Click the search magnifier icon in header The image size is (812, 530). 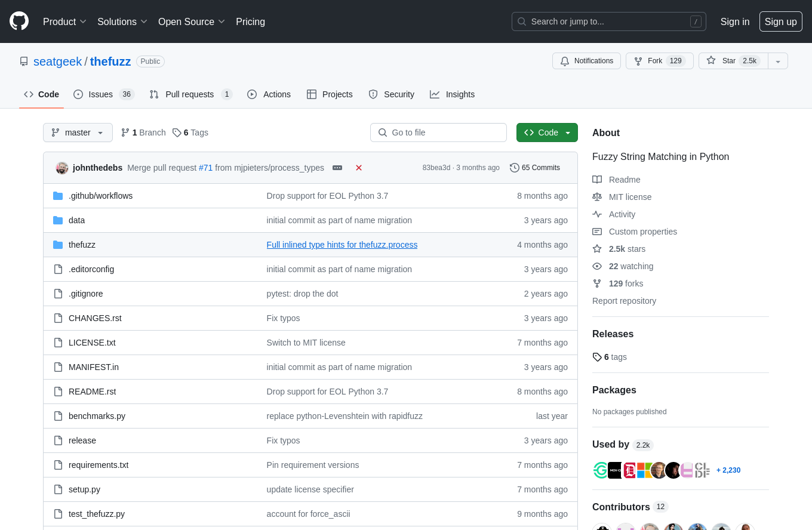click(522, 21)
